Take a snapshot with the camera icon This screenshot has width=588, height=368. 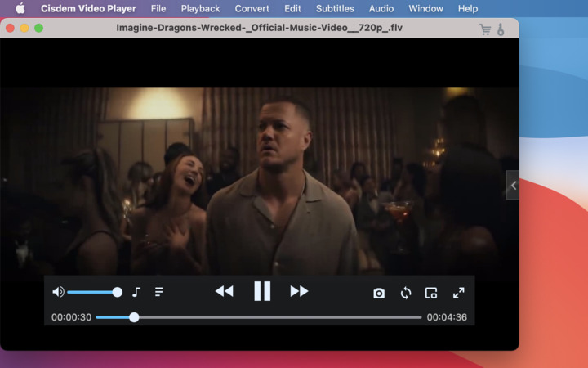pyautogui.click(x=379, y=293)
